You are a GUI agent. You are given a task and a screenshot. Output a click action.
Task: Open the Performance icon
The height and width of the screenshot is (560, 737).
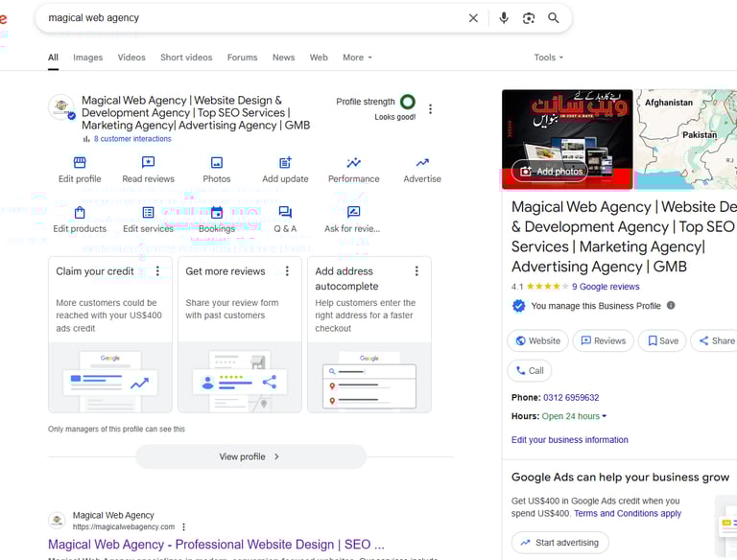[x=353, y=163]
